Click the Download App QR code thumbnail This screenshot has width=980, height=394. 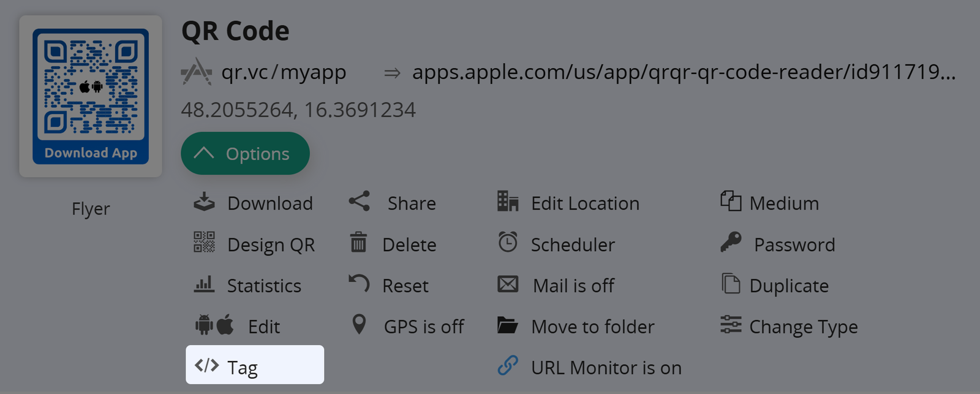(91, 96)
